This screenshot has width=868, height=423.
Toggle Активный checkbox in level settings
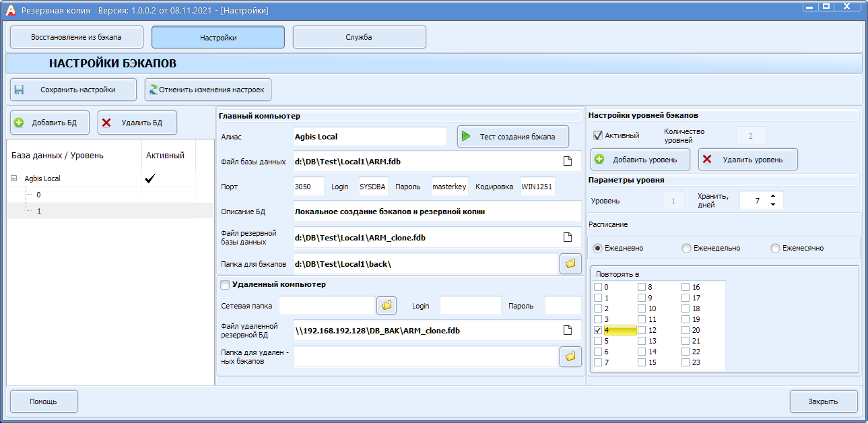597,135
